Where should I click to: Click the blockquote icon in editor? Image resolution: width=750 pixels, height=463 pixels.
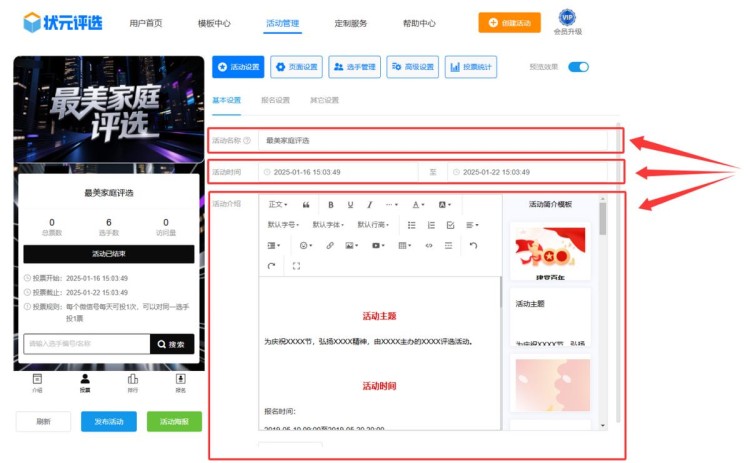[306, 204]
